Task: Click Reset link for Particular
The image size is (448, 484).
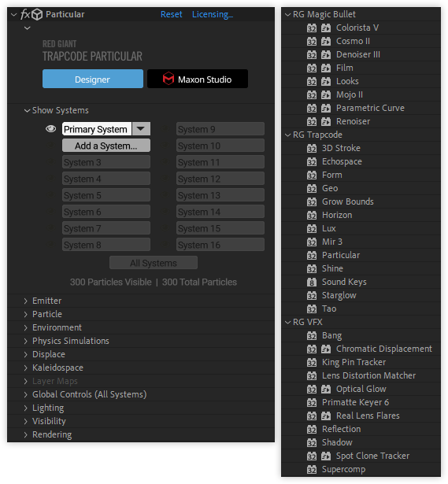Action: point(172,14)
